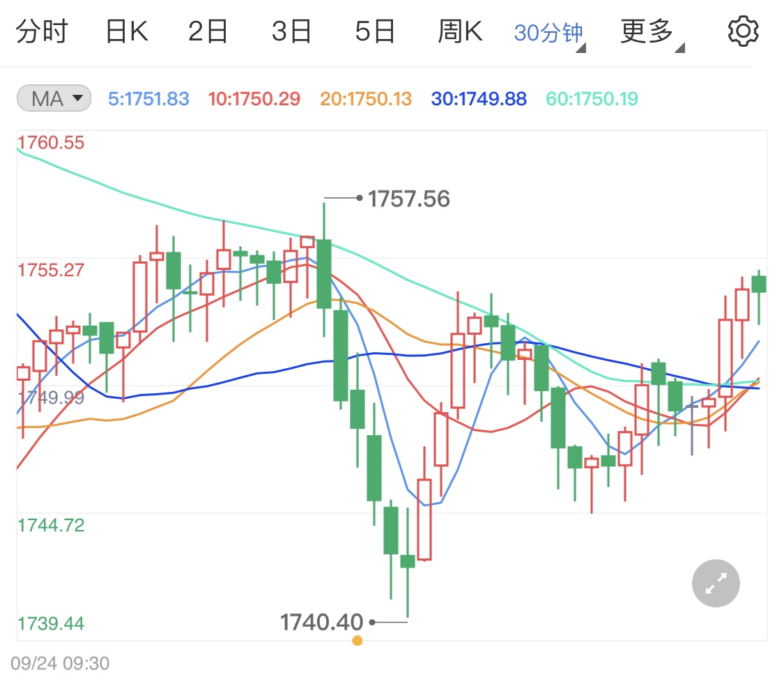This screenshot has height=675, width=784.
Task: Open the 30分钟 interval dropdown
Action: tap(550, 34)
